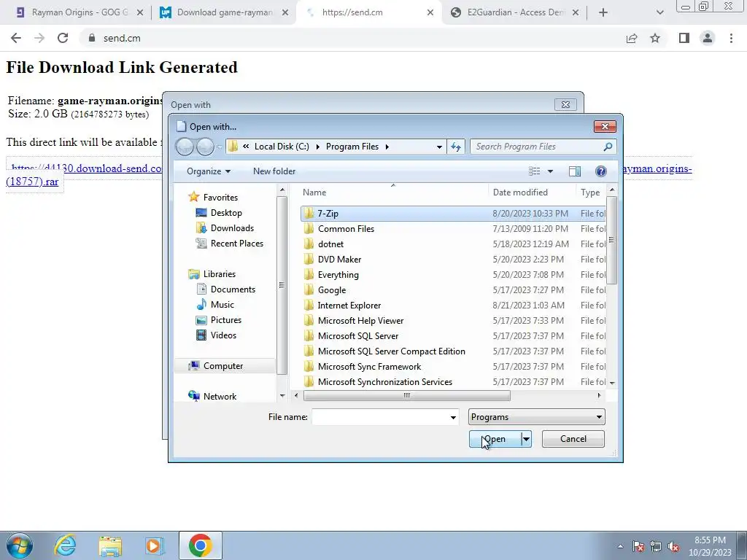Viewport: 747px width, 560px height.
Task: Click the Cancel button
Action: pyautogui.click(x=573, y=439)
